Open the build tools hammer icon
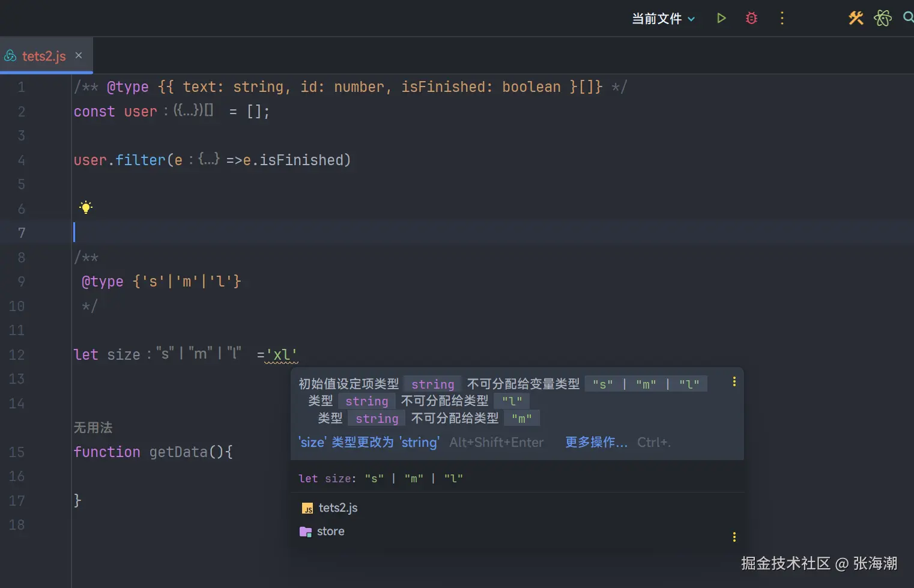The height and width of the screenshot is (588, 914). tap(856, 19)
